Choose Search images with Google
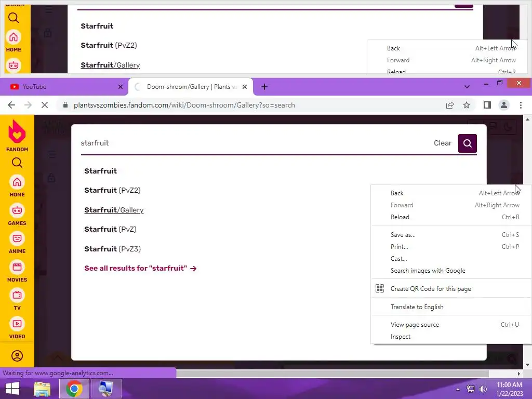 click(451, 271)
